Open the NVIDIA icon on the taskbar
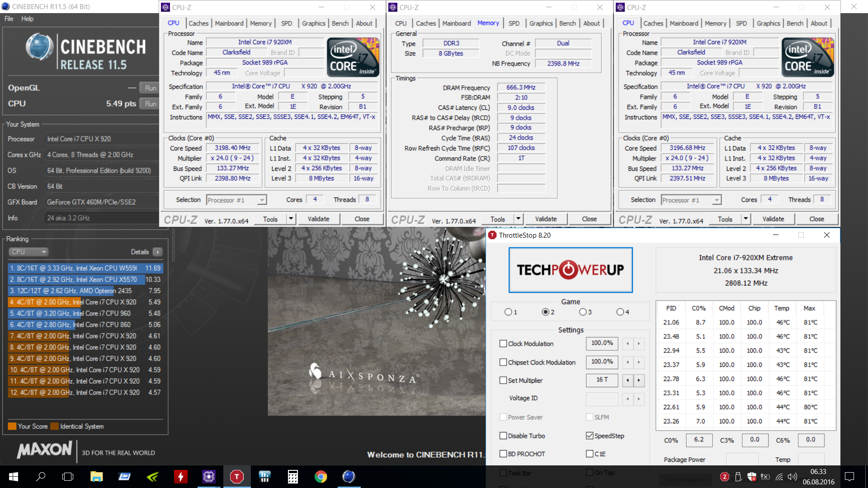This screenshot has width=868, height=488. [153, 477]
